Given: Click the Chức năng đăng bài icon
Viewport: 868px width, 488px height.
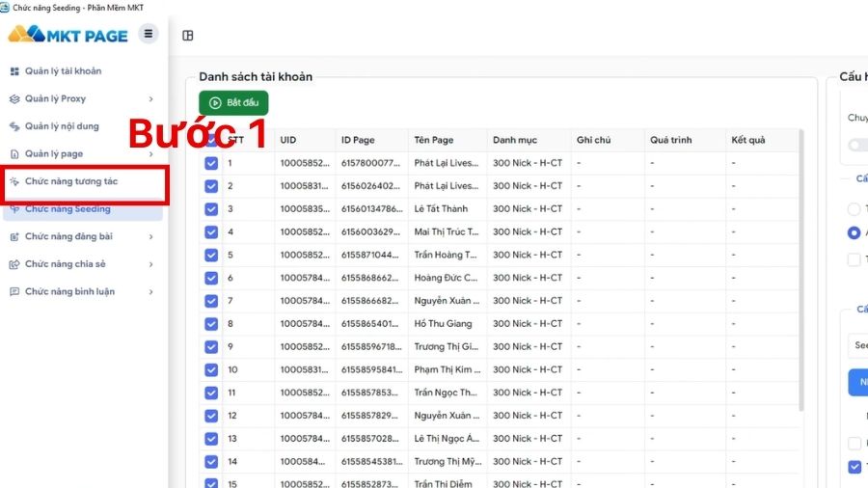Looking at the screenshot, I should pyautogui.click(x=14, y=237).
